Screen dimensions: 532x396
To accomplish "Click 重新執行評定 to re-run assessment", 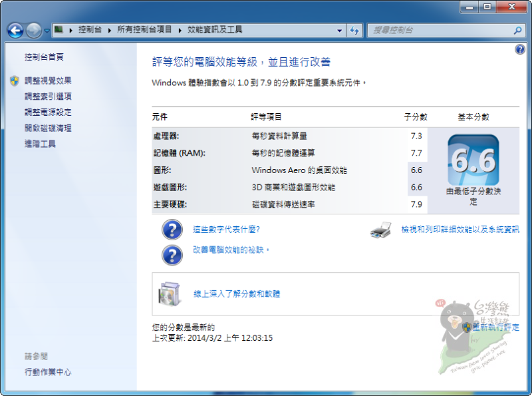I will 495,327.
